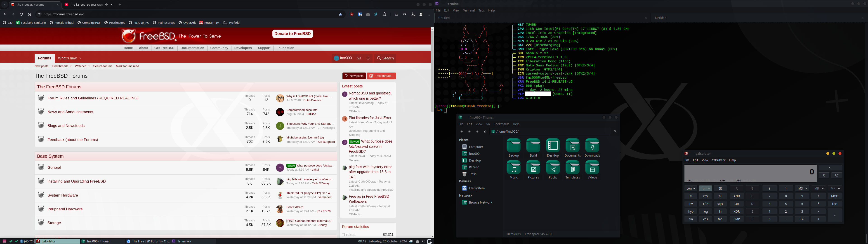Click bookmark star in address bar
The width and height of the screenshot is (868, 244).
pyautogui.click(x=340, y=14)
